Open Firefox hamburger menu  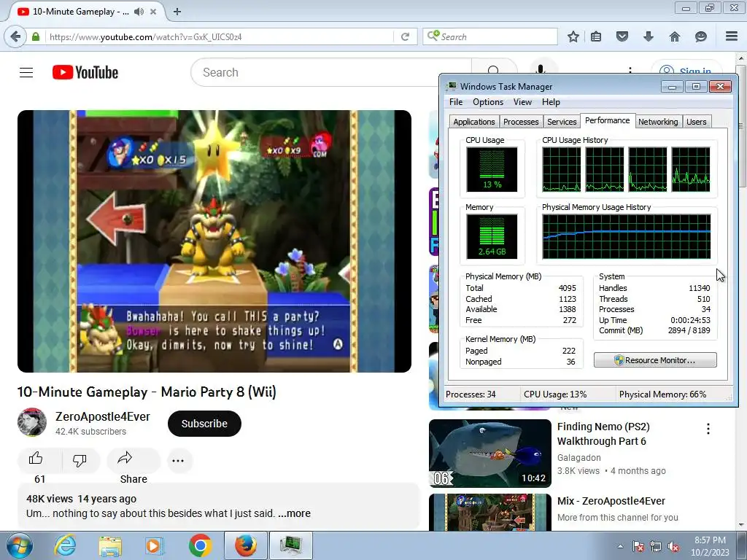pos(731,36)
